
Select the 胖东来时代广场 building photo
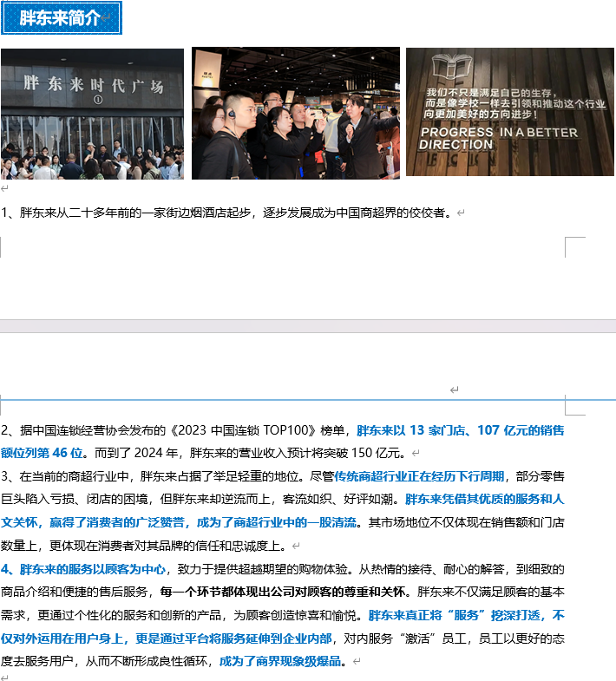[92, 114]
